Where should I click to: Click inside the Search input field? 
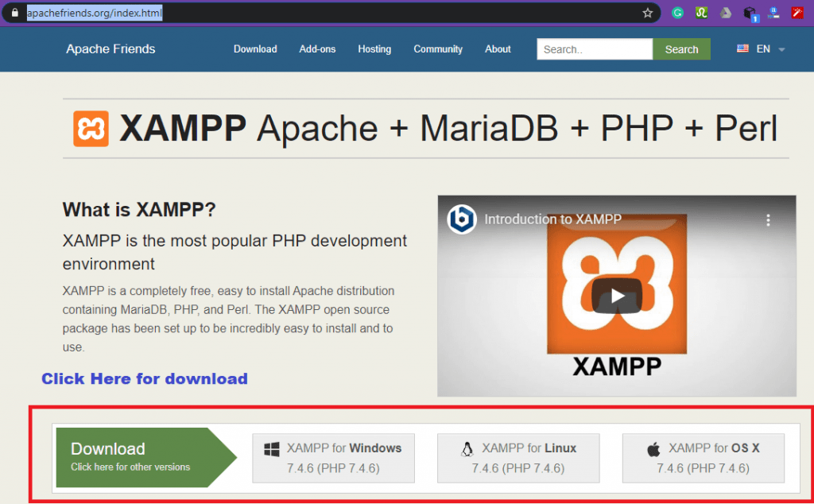(594, 48)
